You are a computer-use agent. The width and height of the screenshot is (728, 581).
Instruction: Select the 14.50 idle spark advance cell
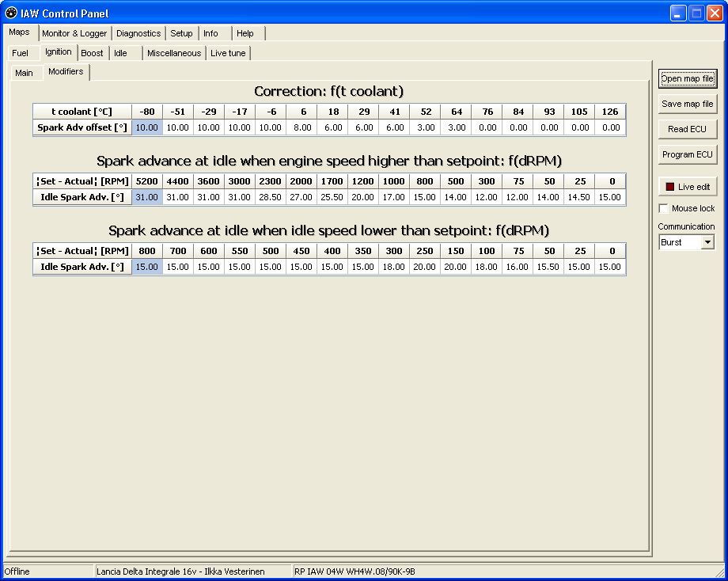pos(579,197)
